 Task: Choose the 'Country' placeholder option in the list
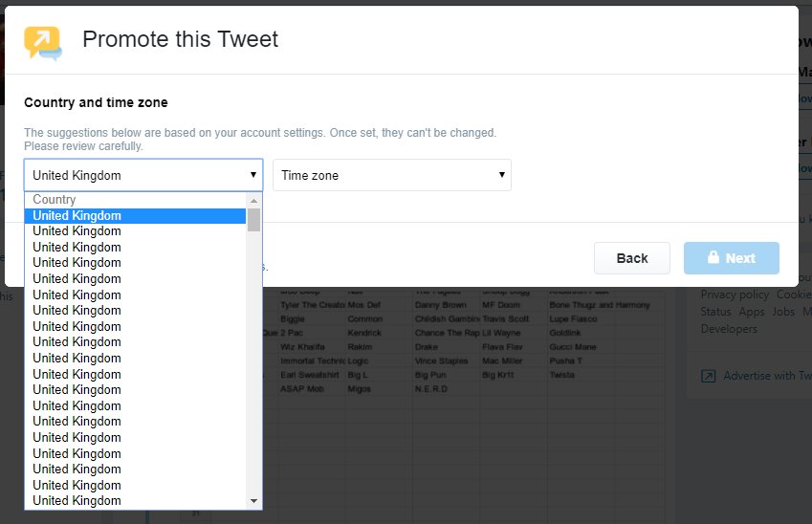135,200
